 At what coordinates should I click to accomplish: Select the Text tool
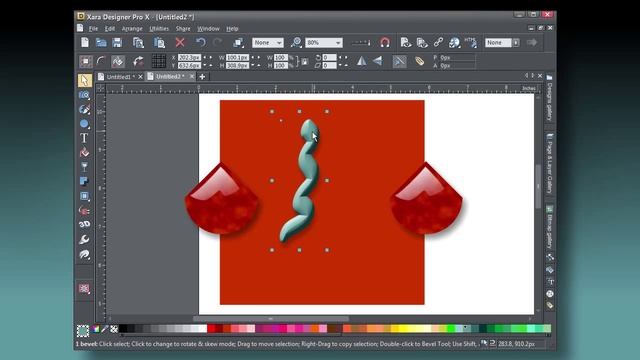(x=84, y=138)
